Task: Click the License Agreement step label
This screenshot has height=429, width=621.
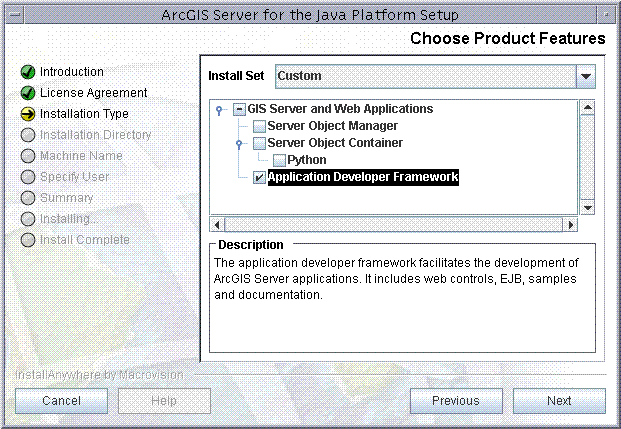Action: (93, 93)
